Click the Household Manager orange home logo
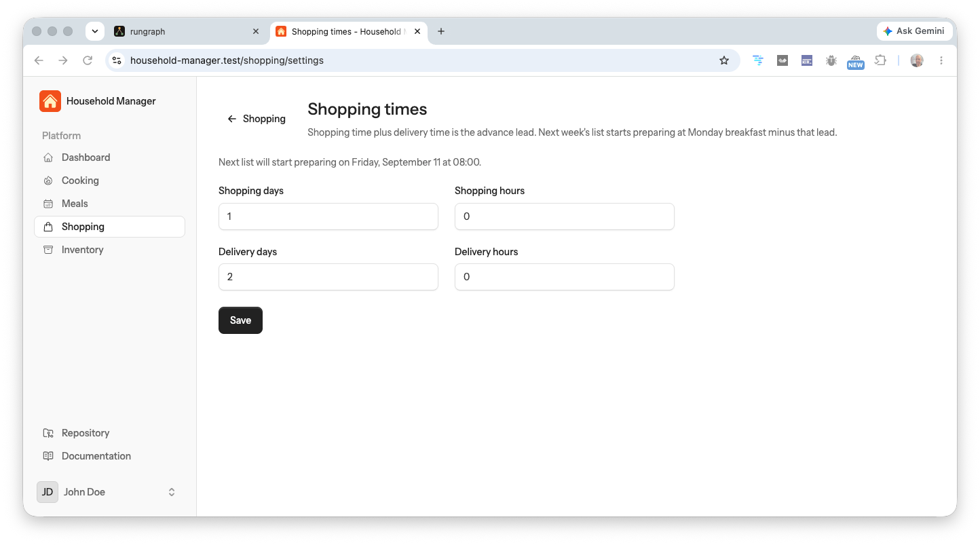This screenshot has height=545, width=980. point(50,101)
